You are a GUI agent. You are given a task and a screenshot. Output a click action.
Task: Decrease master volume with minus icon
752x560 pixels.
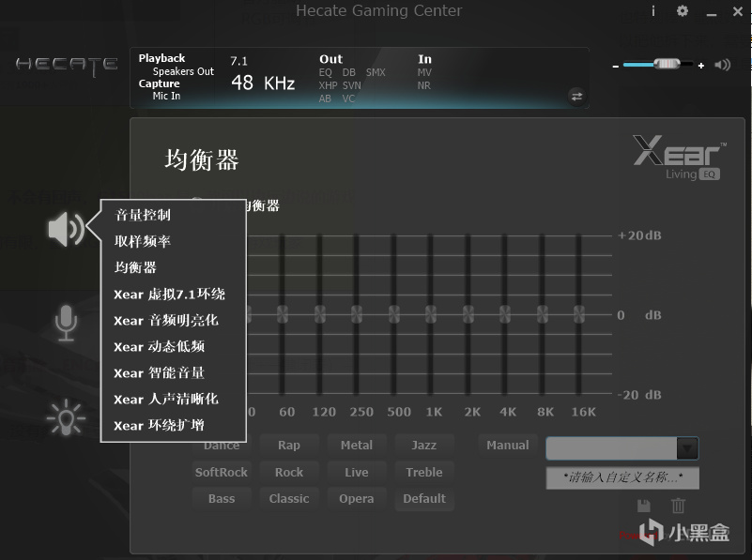615,66
